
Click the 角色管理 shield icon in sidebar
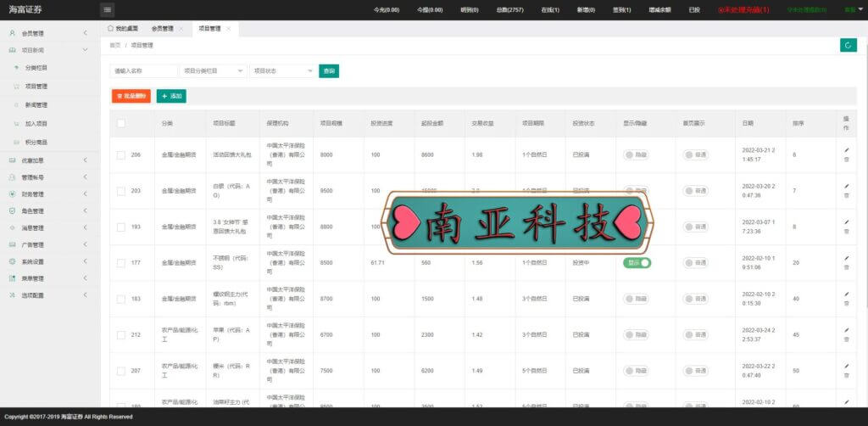[12, 211]
